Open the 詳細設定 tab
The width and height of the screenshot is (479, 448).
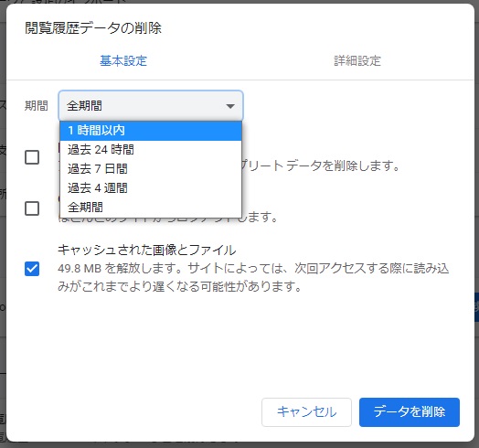(x=357, y=61)
